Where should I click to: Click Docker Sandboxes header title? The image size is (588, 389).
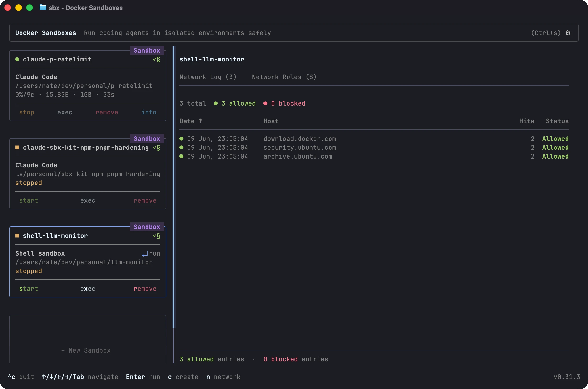click(x=46, y=33)
